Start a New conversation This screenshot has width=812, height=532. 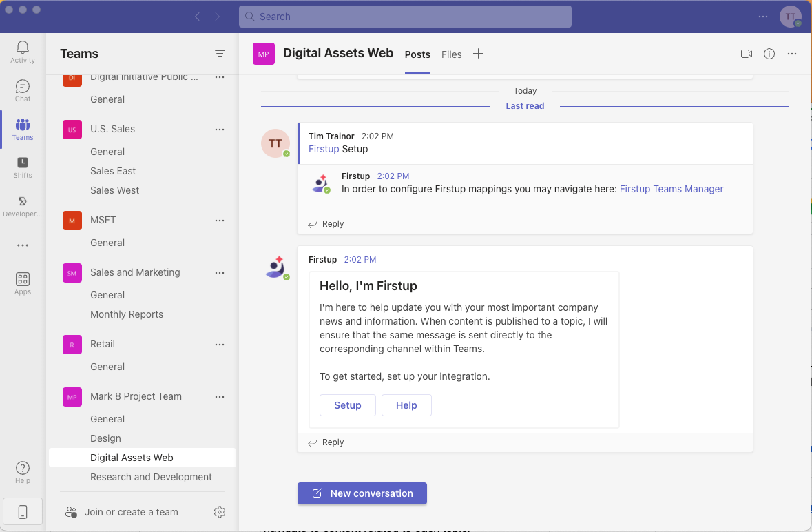(x=362, y=493)
